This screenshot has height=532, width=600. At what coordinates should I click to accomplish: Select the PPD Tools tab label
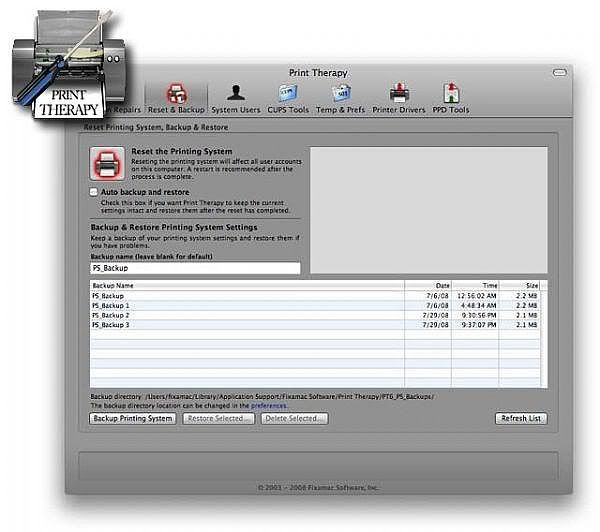tap(451, 110)
